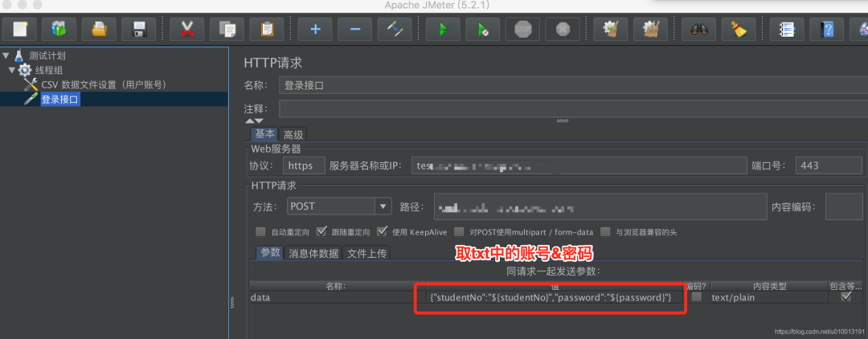The height and width of the screenshot is (339, 868).
Task: Select 线程组 in the tree
Action: click(x=49, y=70)
